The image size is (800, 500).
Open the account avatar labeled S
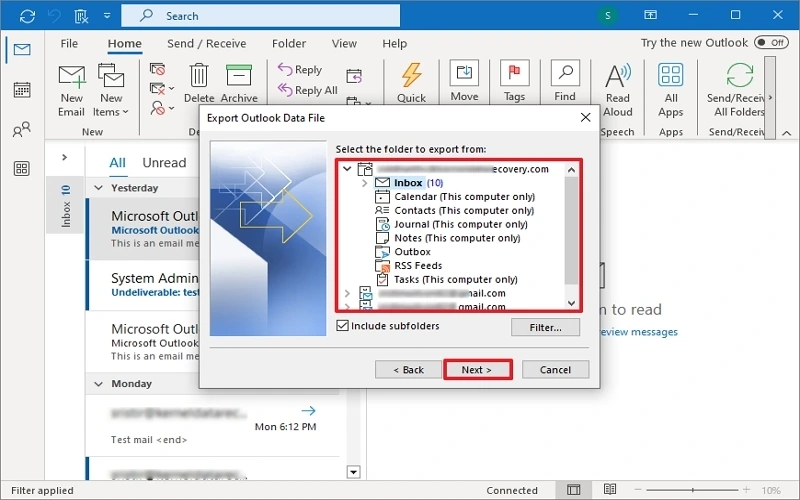[x=607, y=15]
